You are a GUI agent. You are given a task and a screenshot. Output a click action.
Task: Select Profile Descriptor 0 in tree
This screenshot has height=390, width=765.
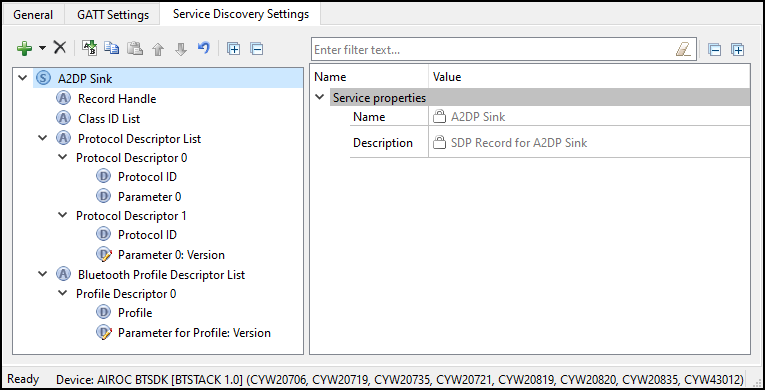126,294
